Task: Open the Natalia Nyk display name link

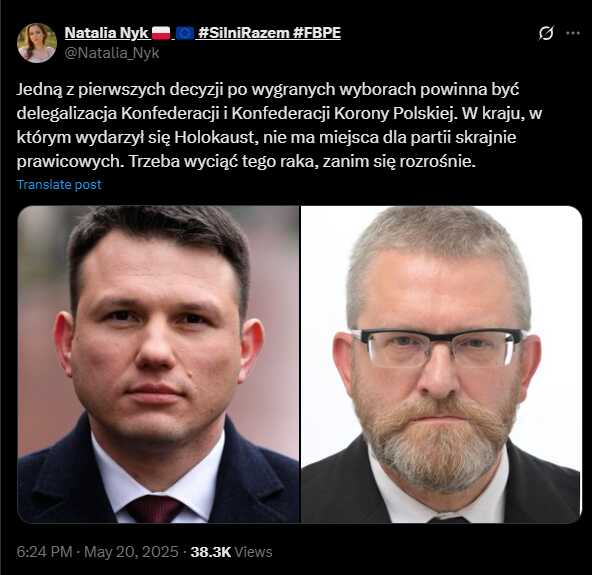Action: click(106, 33)
